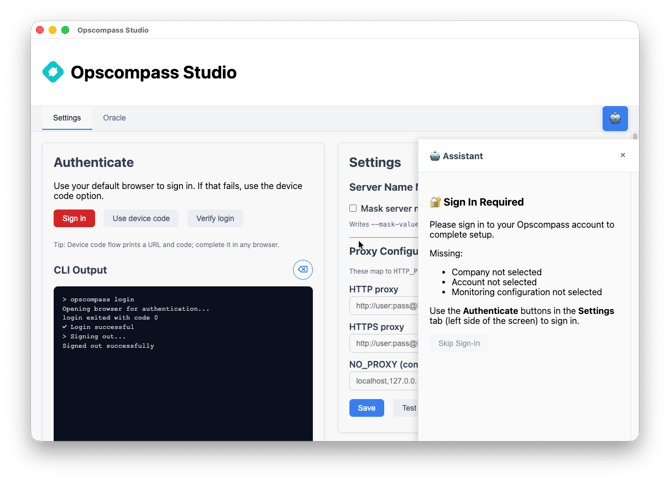The height and width of the screenshot is (482, 670).
Task: Click the macOS green zoom button
Action: point(65,30)
